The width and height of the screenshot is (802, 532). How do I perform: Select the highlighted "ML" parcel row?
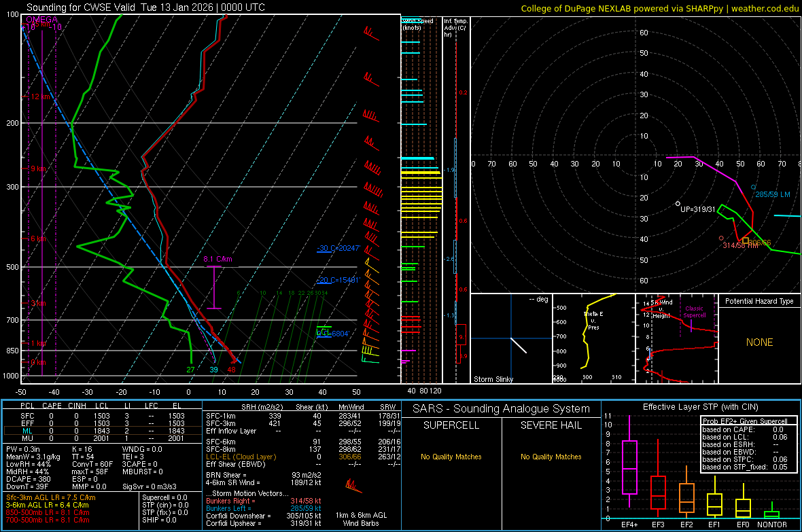pos(103,431)
